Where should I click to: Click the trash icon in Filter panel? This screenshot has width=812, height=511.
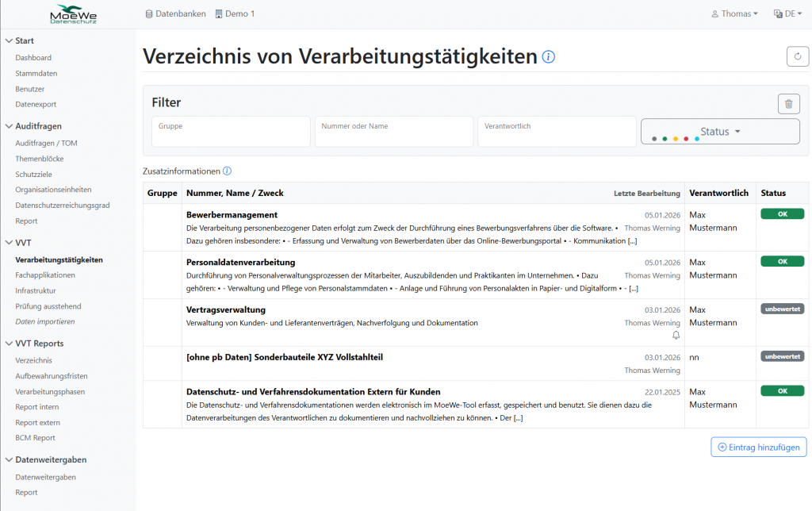tap(787, 104)
